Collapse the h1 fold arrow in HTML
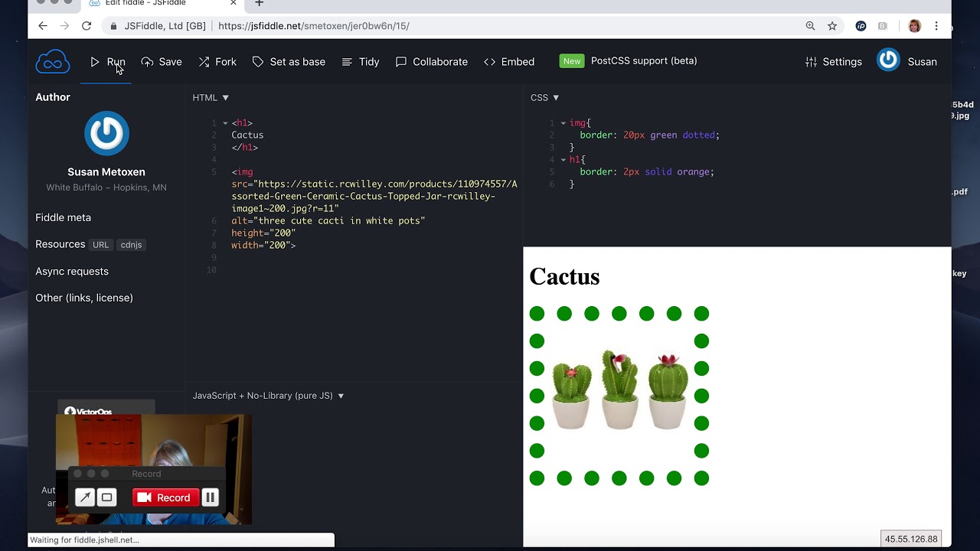This screenshot has width=980, height=551. click(225, 123)
